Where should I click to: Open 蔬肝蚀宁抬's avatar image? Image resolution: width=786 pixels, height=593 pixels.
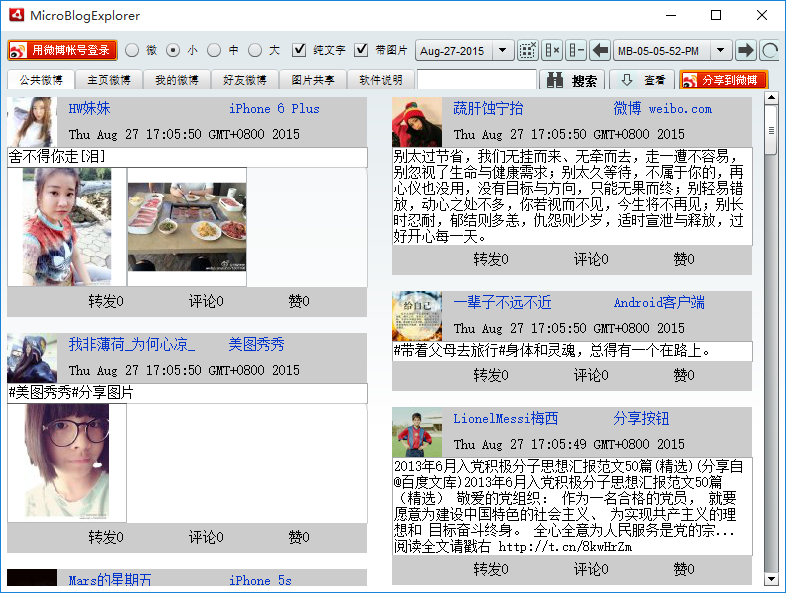coord(417,122)
